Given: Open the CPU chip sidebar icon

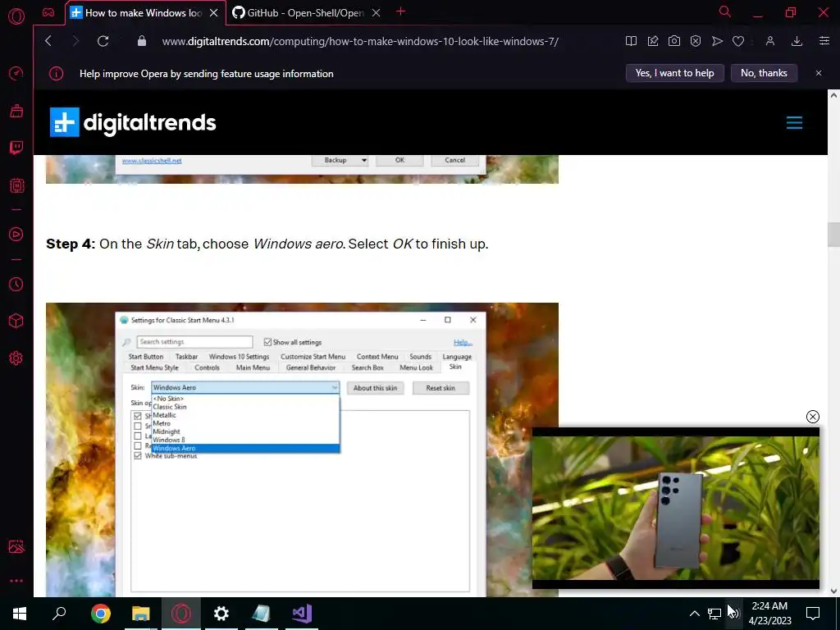Looking at the screenshot, I should pyautogui.click(x=16, y=185).
